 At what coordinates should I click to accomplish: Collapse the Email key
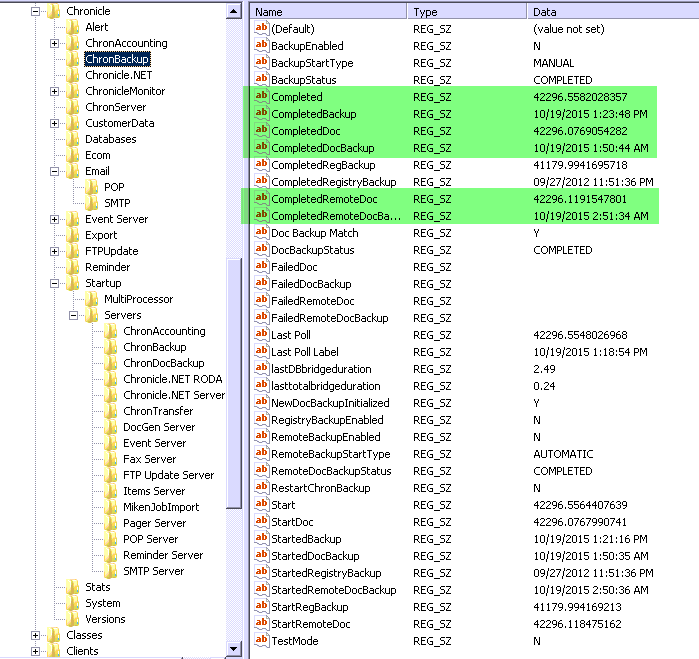pos(54,171)
